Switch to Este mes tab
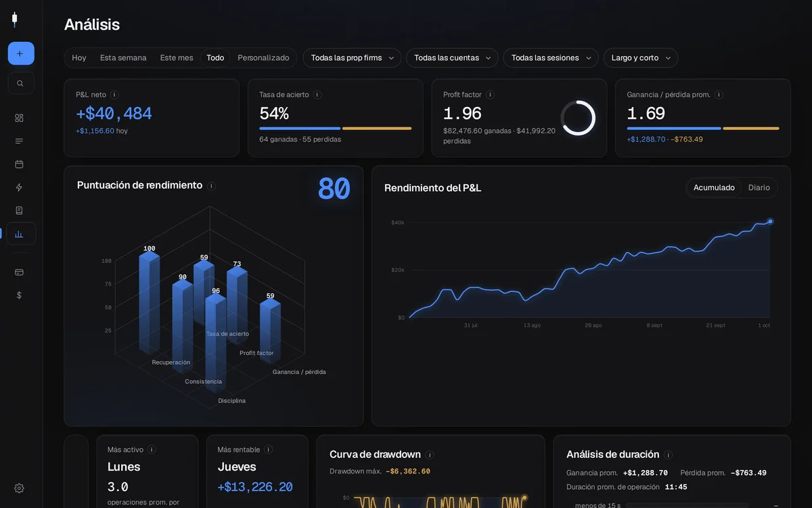812x508 pixels. [x=177, y=58]
